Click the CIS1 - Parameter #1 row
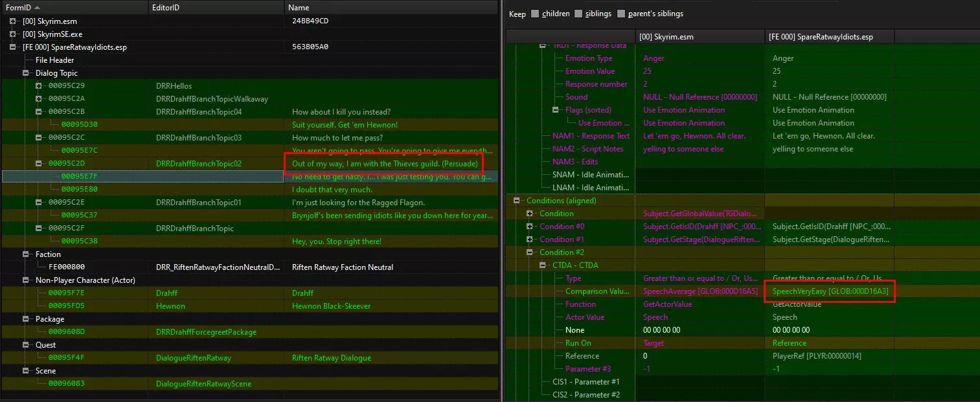The image size is (980, 402). coord(586,382)
